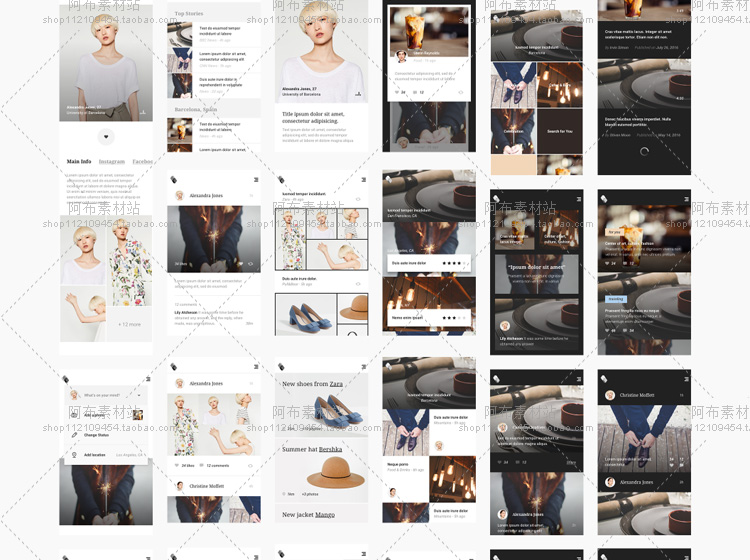Viewport: 750px width, 560px height.
Task: Open hamburger menu on the Zara photo collage screen
Action: click(364, 179)
